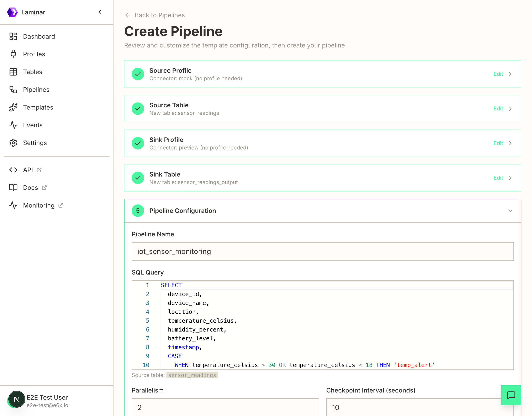Focus the Parallelism input field
The height and width of the screenshot is (416, 532).
tap(225, 407)
